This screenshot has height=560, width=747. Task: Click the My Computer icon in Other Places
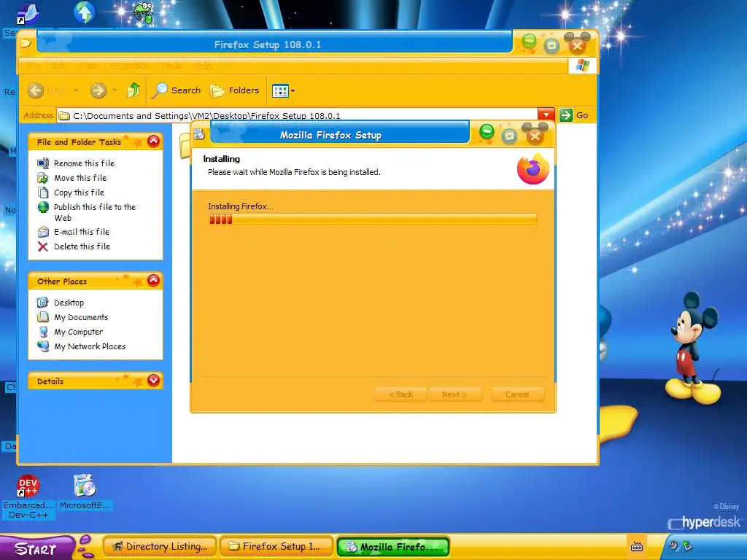[43, 332]
